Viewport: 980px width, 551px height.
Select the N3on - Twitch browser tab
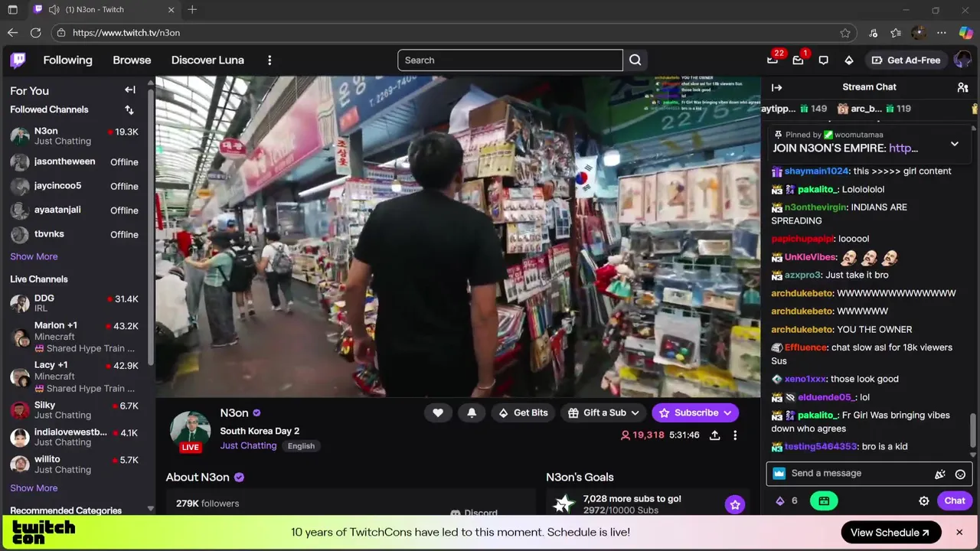[103, 10]
